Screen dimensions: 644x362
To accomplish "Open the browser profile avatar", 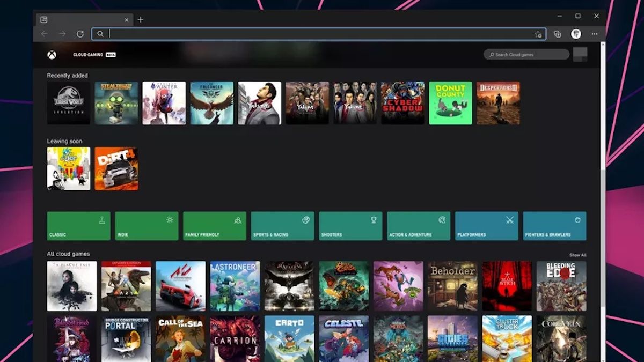I will [x=576, y=34].
